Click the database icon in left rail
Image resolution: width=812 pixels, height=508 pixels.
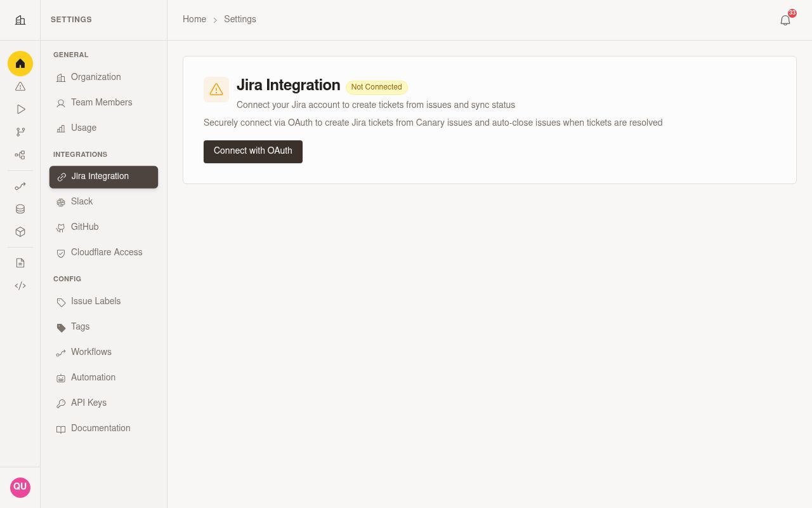click(x=20, y=209)
